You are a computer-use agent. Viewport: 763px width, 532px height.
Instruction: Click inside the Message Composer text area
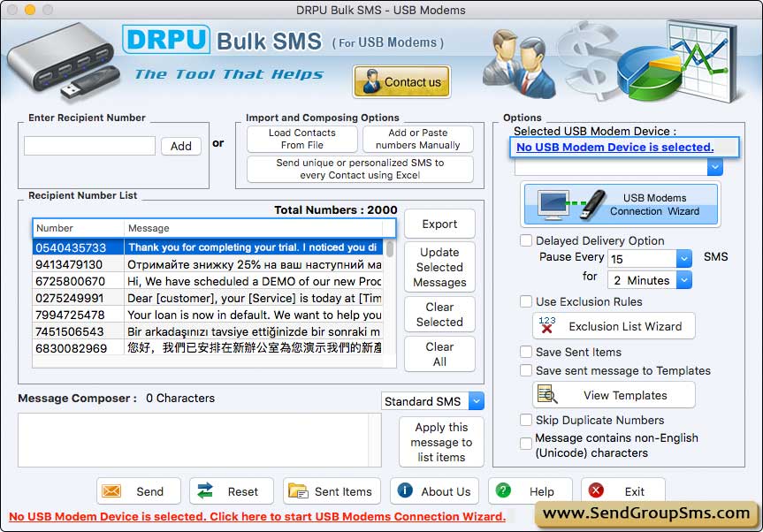[194, 439]
